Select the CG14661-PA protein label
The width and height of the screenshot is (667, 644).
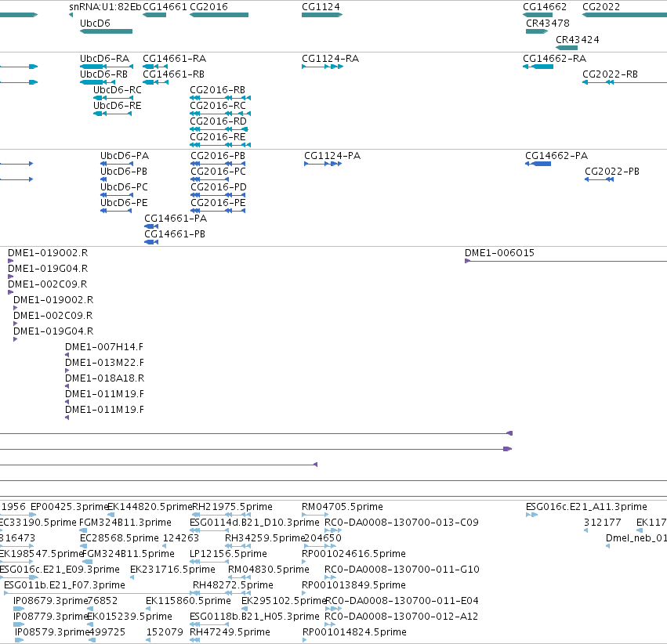[x=176, y=219]
